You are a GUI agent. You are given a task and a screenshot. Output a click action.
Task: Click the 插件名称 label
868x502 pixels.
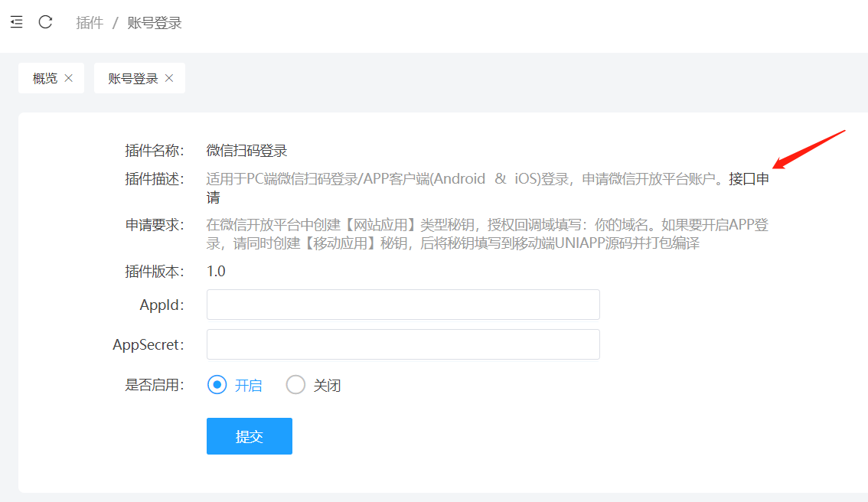tap(155, 151)
